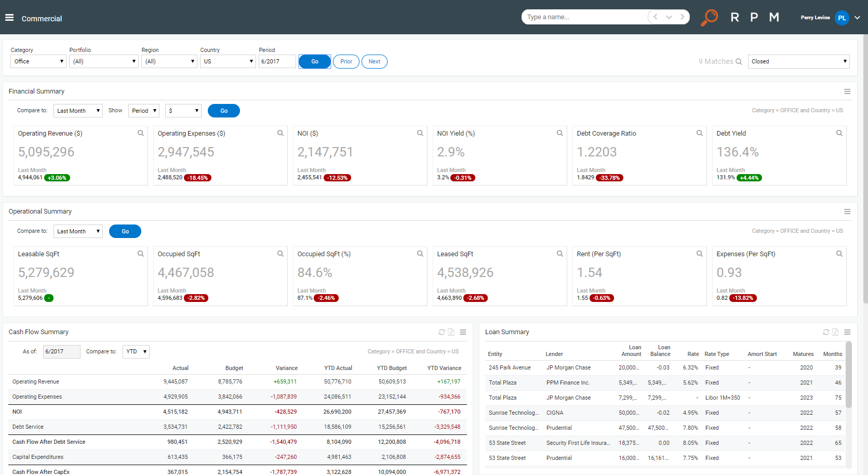The width and height of the screenshot is (868, 475).
Task: Open the main navigation hamburger menu
Action: pos(9,18)
